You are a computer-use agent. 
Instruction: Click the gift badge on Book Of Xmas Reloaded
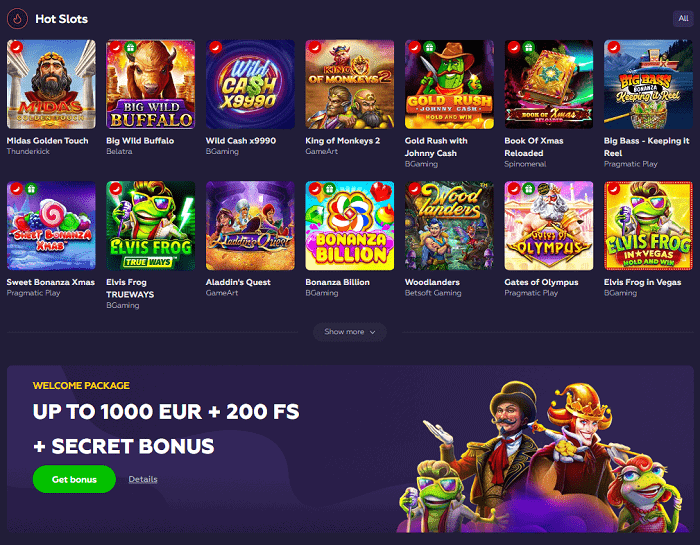point(529,47)
